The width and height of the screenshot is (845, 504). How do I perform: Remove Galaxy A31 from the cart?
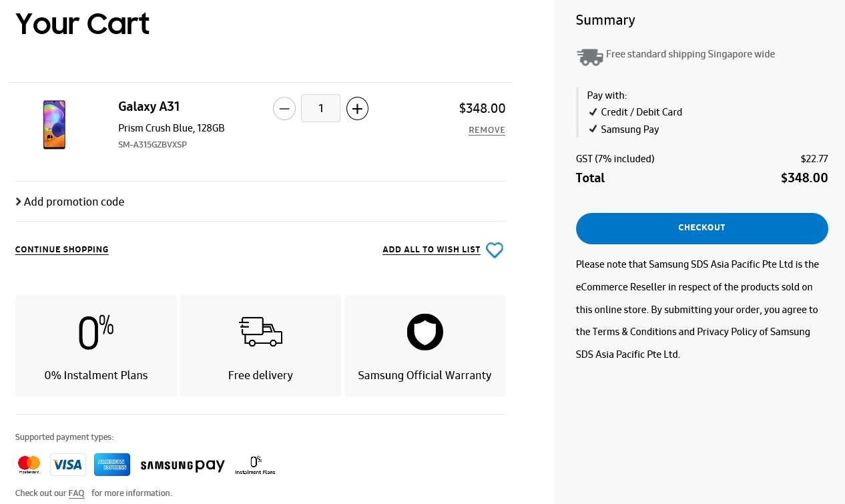point(487,130)
